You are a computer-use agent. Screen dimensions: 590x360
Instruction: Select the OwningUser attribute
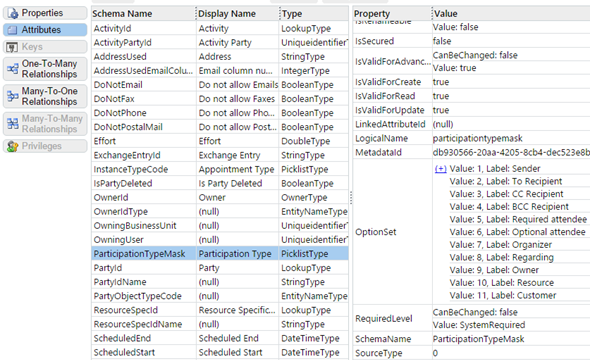[119, 240]
